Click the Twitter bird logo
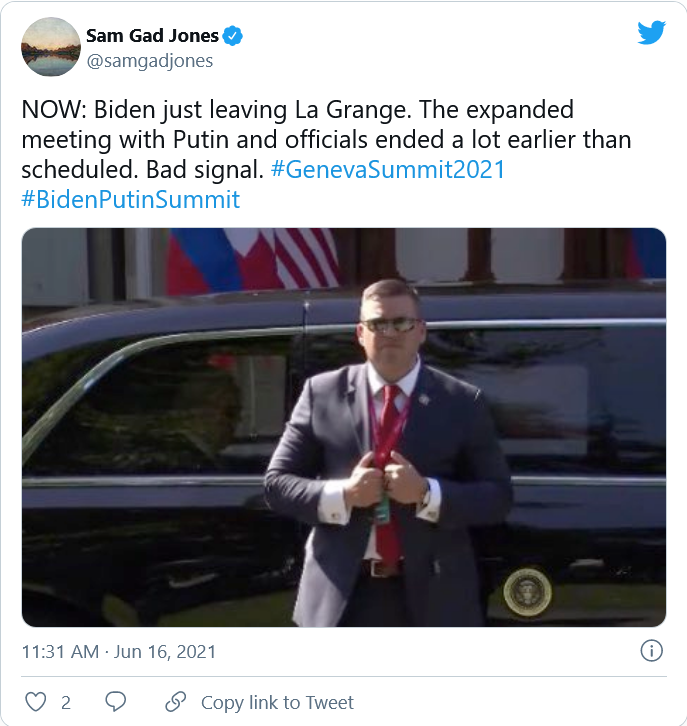 point(651,33)
